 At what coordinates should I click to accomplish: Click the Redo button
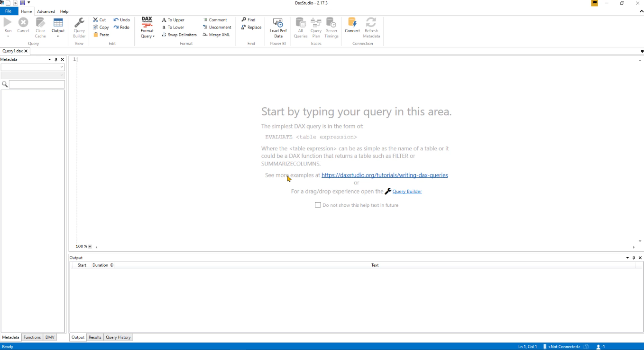click(x=121, y=28)
